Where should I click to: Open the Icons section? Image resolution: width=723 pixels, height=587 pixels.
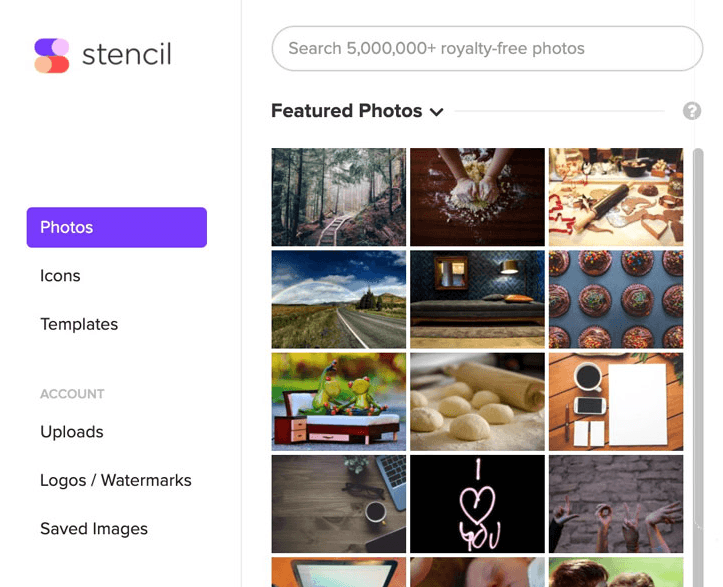click(60, 276)
